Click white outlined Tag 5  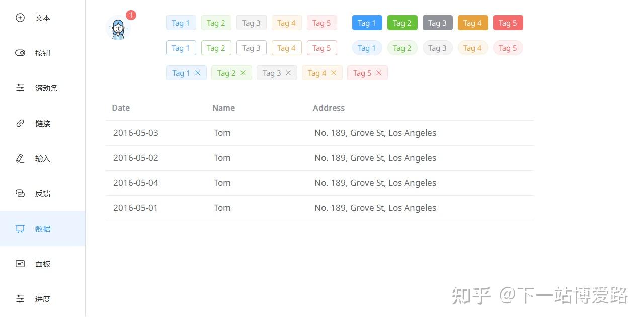[322, 48]
